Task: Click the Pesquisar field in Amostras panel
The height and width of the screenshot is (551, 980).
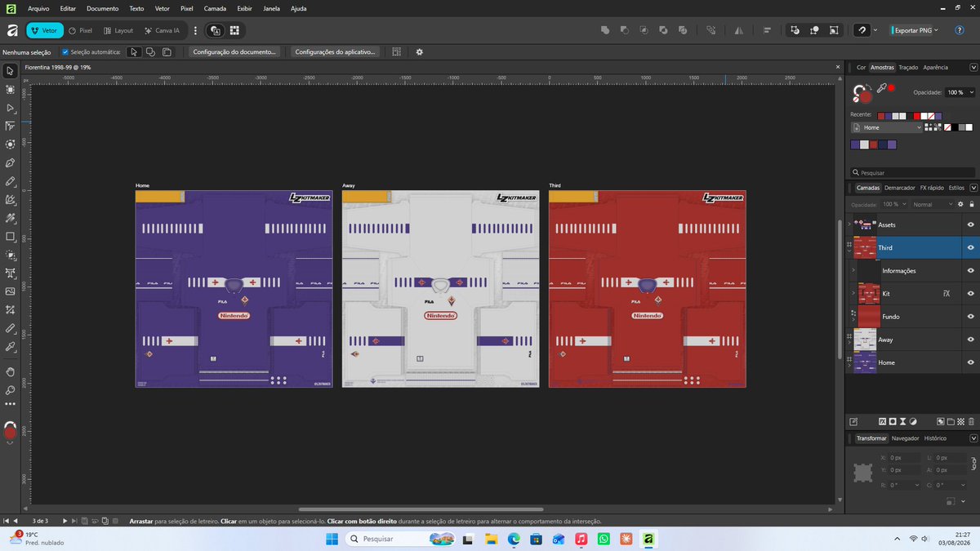Action: (912, 172)
